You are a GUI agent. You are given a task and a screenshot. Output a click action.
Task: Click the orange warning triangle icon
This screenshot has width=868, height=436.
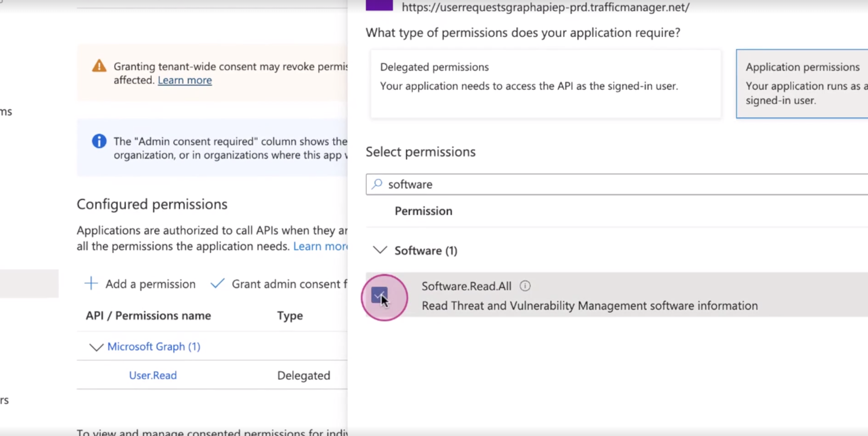99,66
